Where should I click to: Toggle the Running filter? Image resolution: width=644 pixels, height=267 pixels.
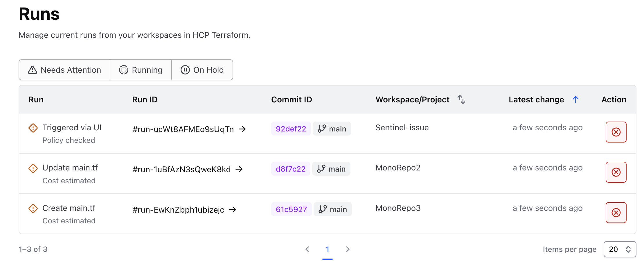(x=141, y=70)
